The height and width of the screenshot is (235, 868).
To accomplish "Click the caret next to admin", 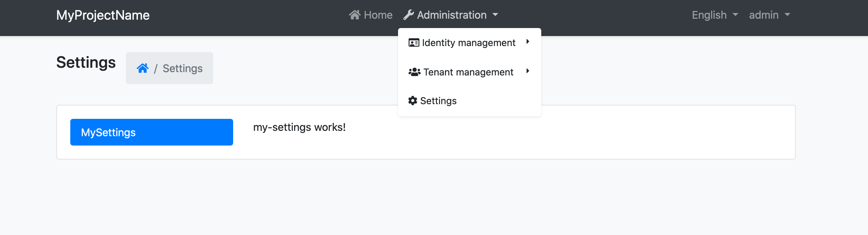I will (x=787, y=15).
